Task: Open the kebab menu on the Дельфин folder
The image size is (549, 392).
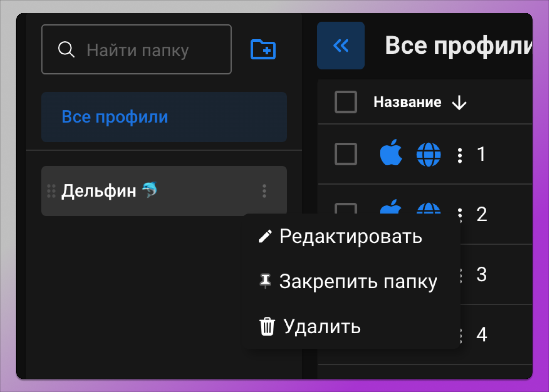Action: pyautogui.click(x=264, y=191)
